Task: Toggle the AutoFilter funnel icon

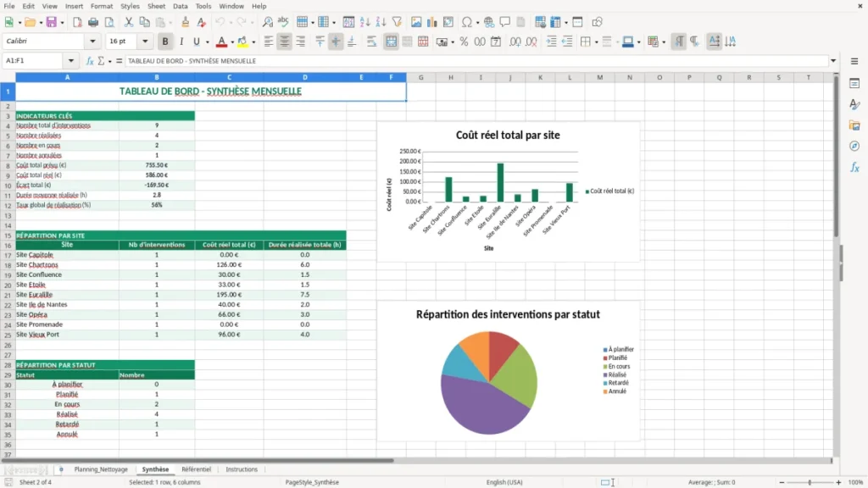Action: click(397, 22)
